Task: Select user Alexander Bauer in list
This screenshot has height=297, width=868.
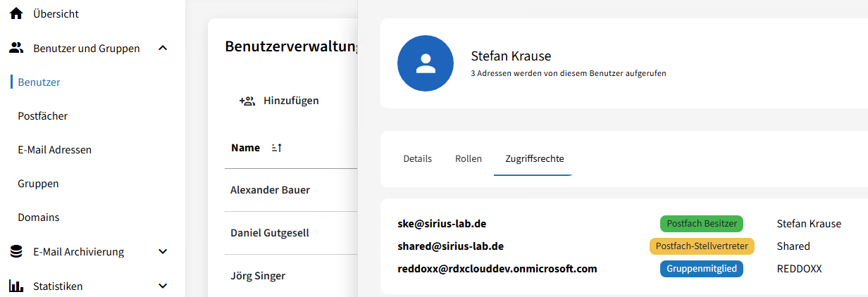Action: 270,190
